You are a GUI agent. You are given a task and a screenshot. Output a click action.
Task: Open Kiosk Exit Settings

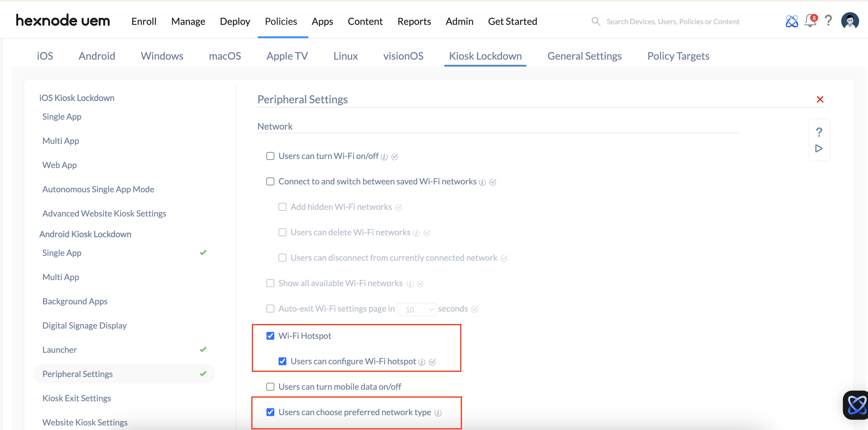click(x=77, y=398)
